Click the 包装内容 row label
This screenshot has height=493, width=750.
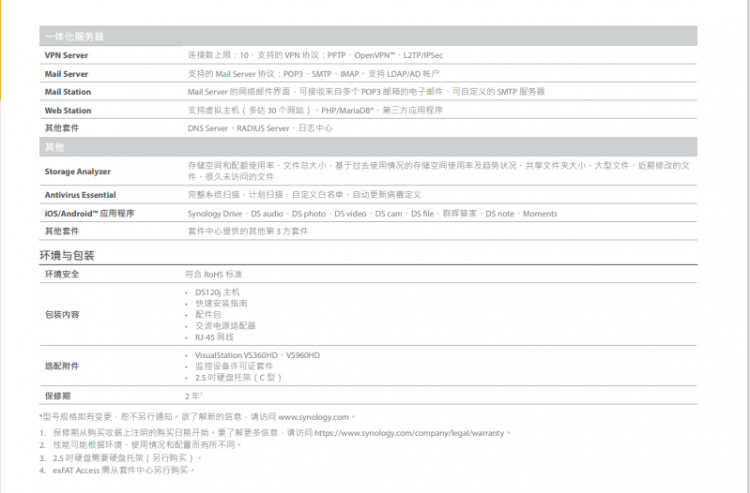click(x=62, y=314)
